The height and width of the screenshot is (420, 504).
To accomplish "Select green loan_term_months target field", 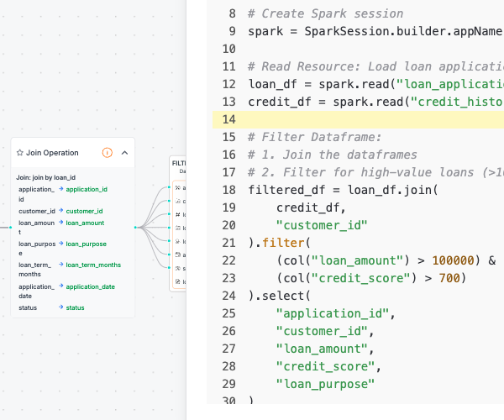I will (x=93, y=265).
